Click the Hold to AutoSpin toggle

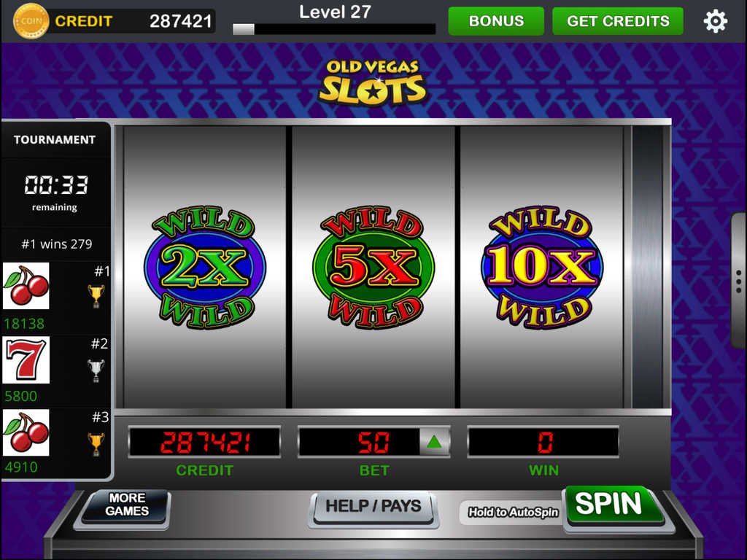pos(513,513)
